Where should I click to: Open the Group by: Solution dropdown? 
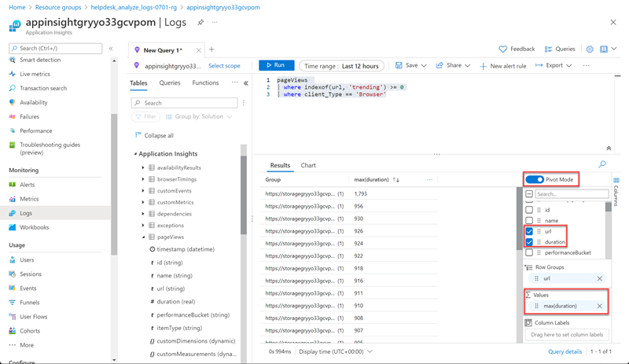coord(199,117)
